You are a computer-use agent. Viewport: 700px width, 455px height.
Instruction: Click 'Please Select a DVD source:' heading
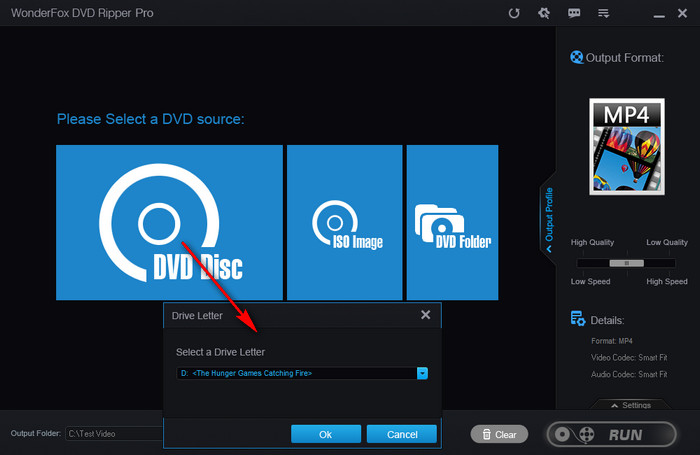click(150, 119)
